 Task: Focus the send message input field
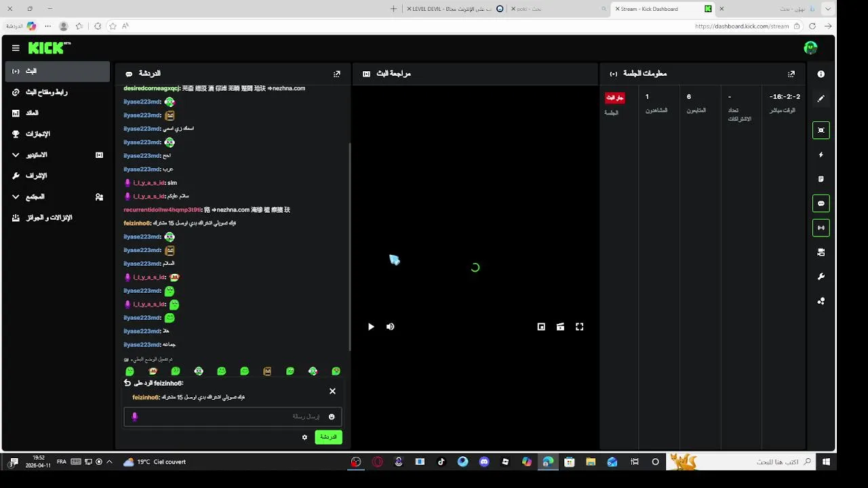(x=233, y=417)
